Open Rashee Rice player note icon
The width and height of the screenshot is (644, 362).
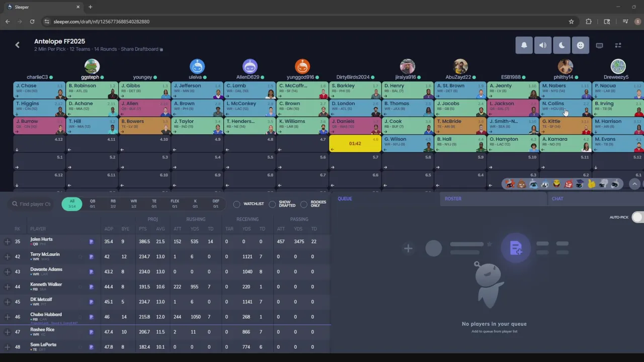tap(91, 332)
